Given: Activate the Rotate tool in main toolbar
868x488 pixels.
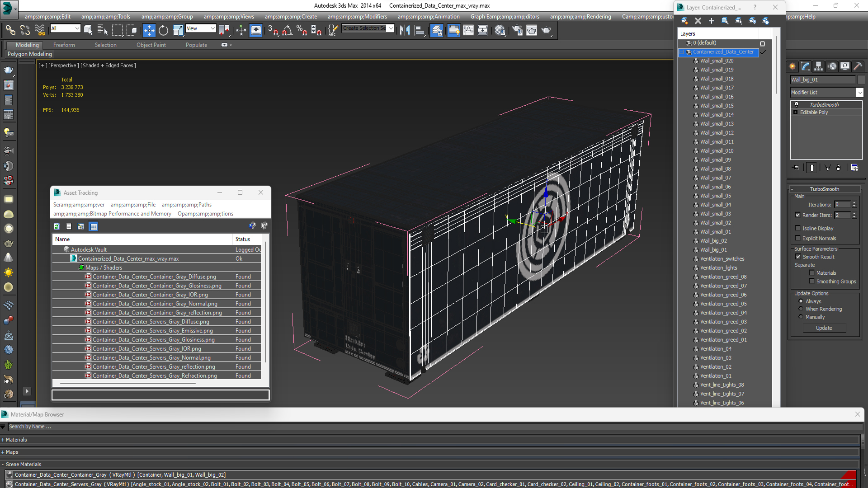Looking at the screenshot, I should (x=163, y=30).
